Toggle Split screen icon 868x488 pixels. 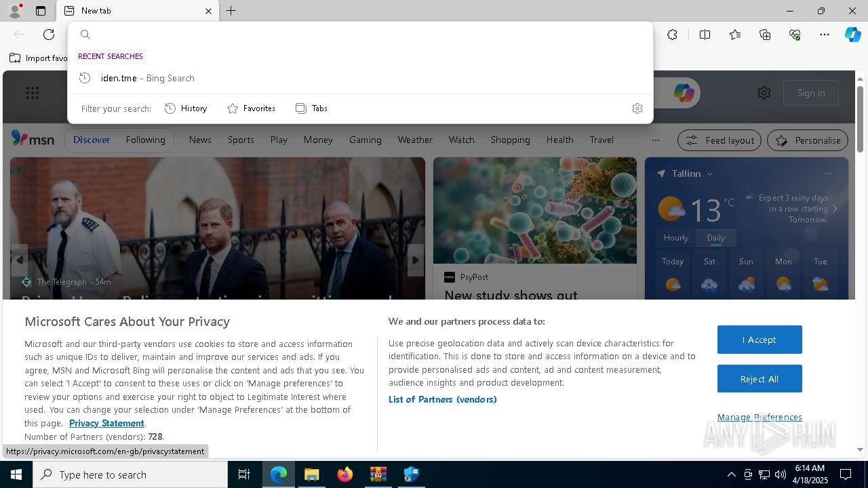coord(705,35)
